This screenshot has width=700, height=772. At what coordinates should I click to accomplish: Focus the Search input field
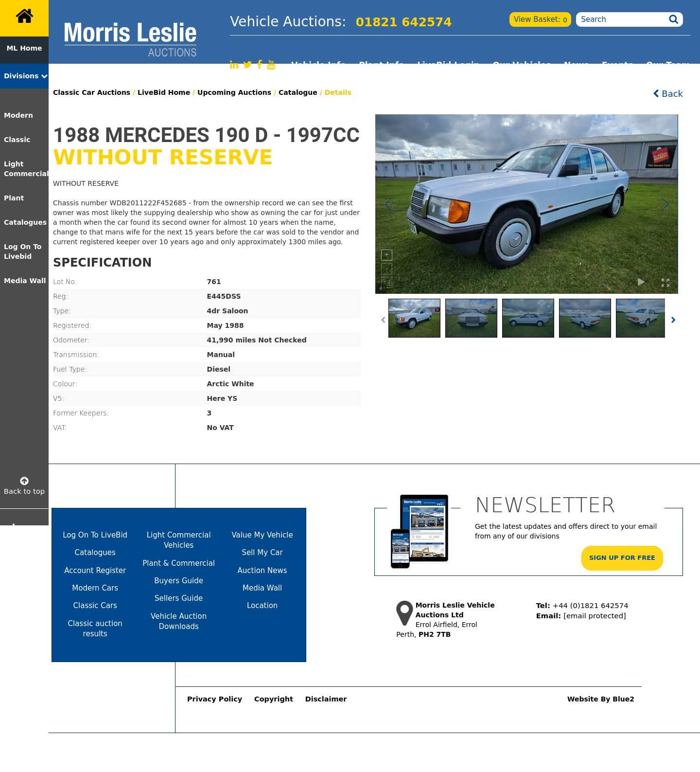coord(622,19)
